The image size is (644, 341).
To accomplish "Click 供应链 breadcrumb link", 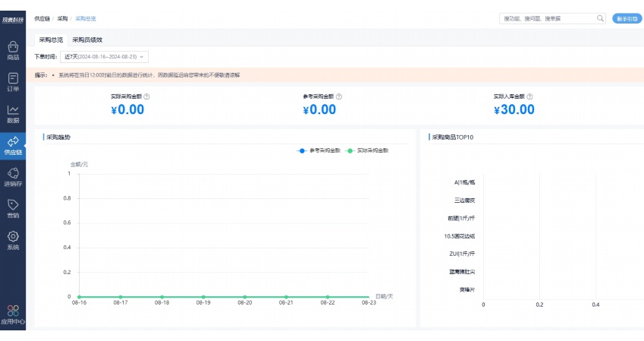I will tap(41, 17).
